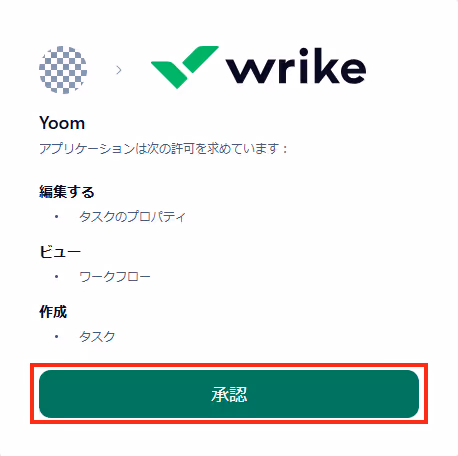Click the chevron arrow between the logos
Screen dimensions: 458x456
point(119,70)
